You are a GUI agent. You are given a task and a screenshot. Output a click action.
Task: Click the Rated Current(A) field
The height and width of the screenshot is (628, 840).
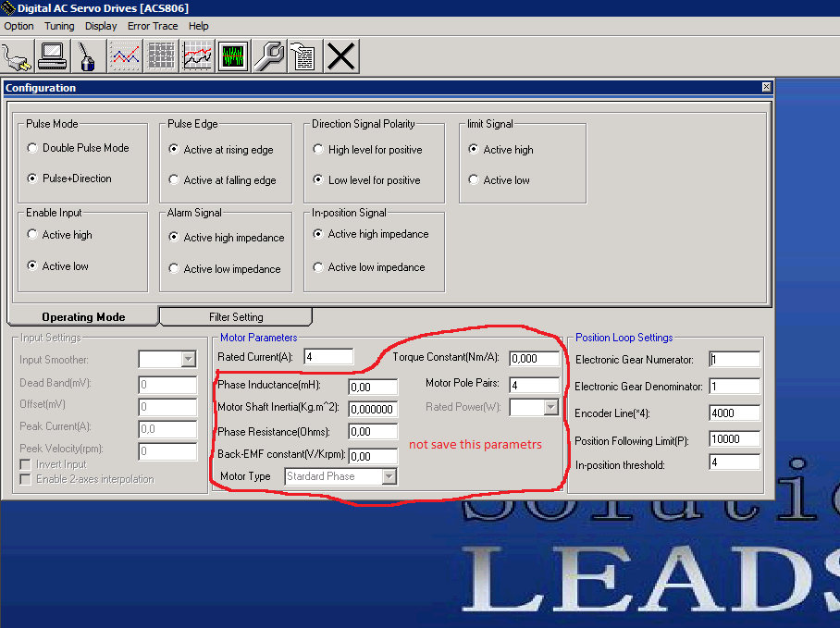point(328,357)
